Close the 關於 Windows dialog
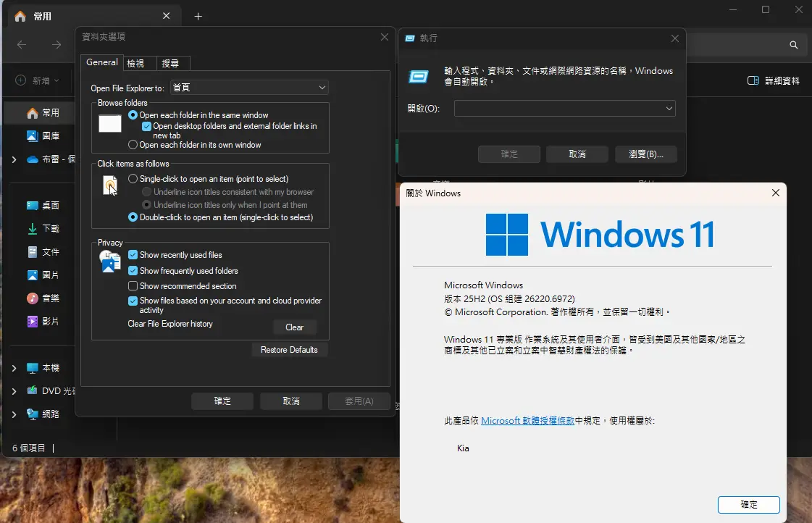812x523 pixels. pyautogui.click(x=775, y=193)
